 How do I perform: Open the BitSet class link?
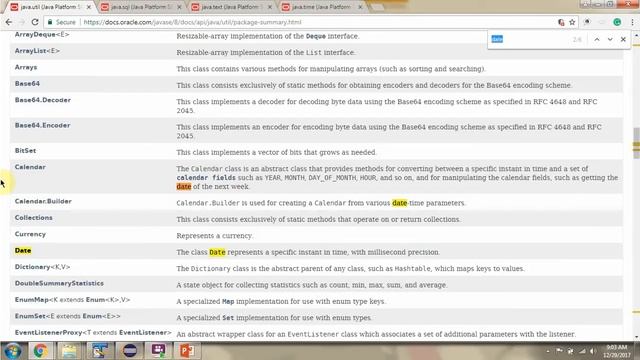point(25,151)
